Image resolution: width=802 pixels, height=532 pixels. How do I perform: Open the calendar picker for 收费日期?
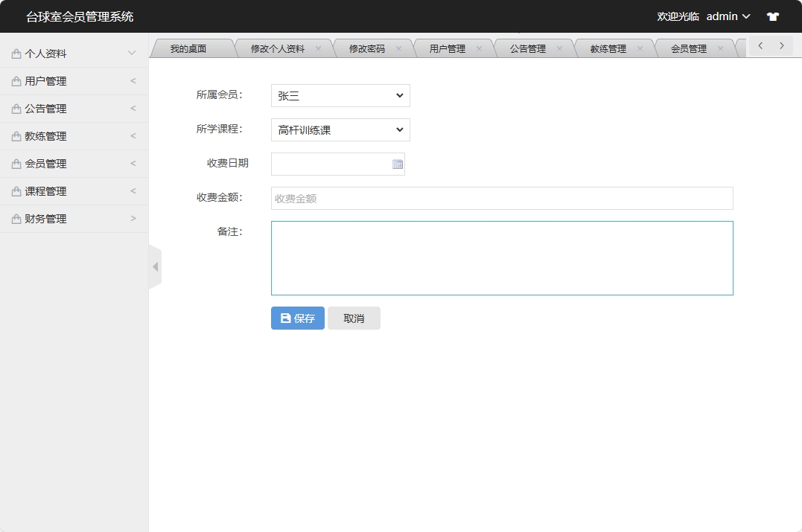pos(397,164)
